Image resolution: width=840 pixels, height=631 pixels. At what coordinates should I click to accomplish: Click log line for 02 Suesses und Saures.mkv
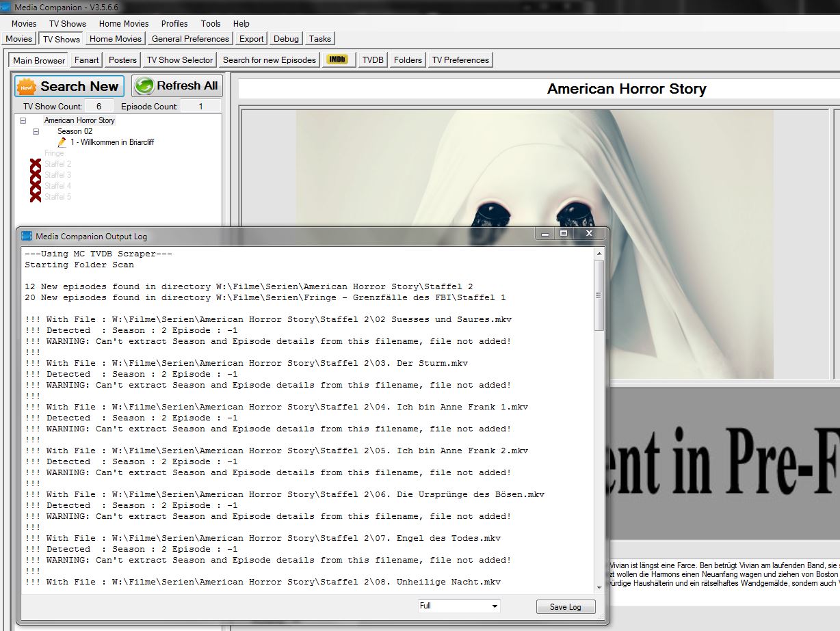(268, 319)
